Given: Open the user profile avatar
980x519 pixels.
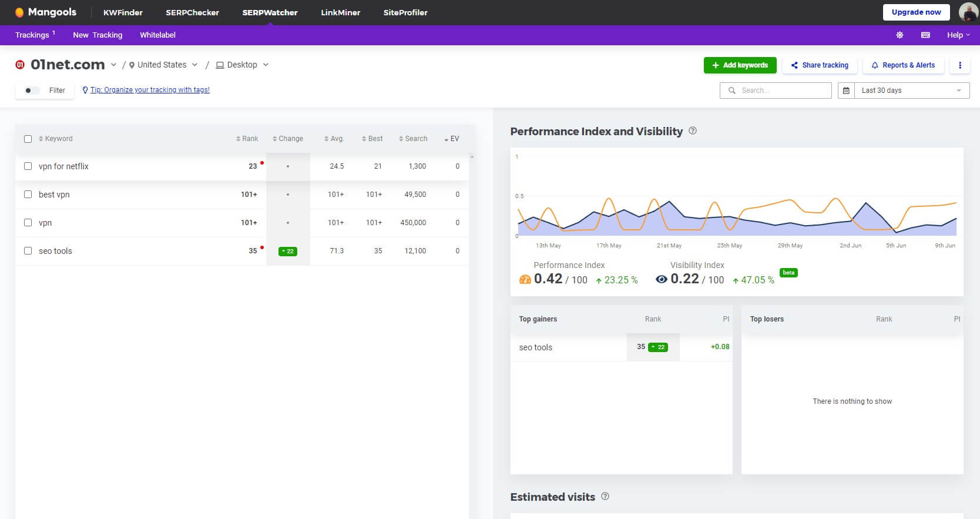Looking at the screenshot, I should coord(968,12).
